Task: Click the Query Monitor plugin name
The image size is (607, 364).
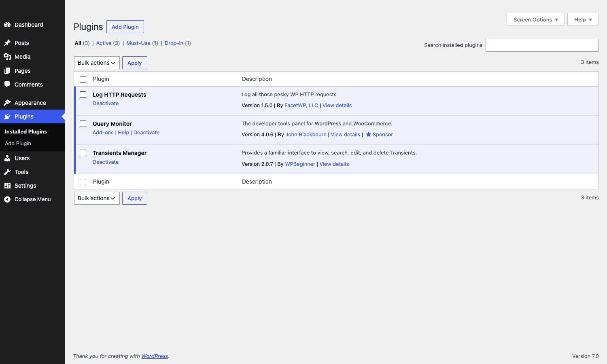Action: pos(112,124)
